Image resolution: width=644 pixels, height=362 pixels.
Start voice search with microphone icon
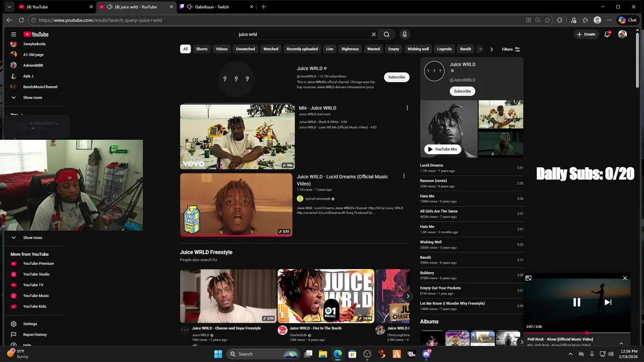click(405, 34)
